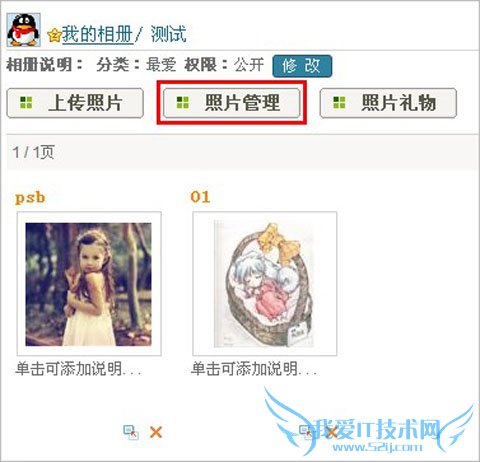Add description under 01 photo

[254, 369]
